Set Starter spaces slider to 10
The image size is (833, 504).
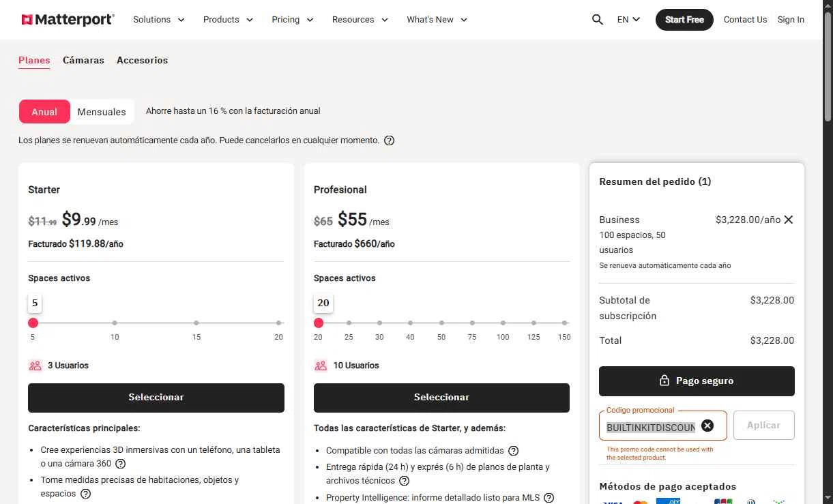tap(115, 323)
